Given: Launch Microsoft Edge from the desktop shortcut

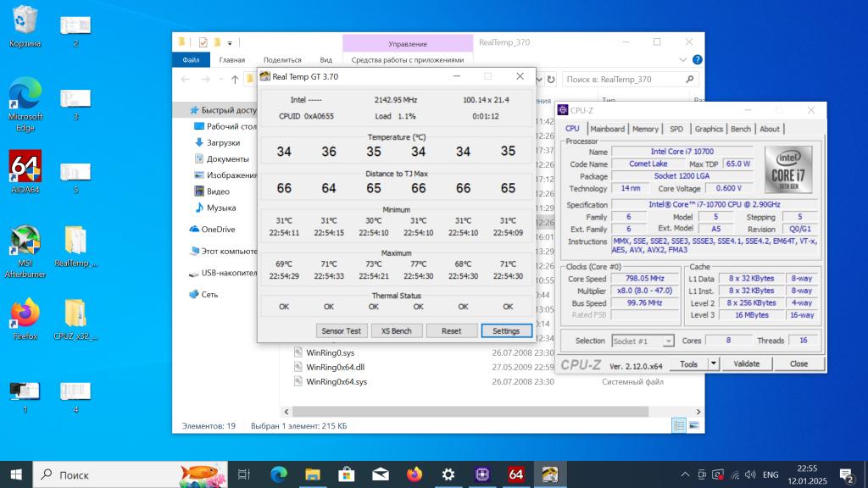Looking at the screenshot, I should point(25,104).
